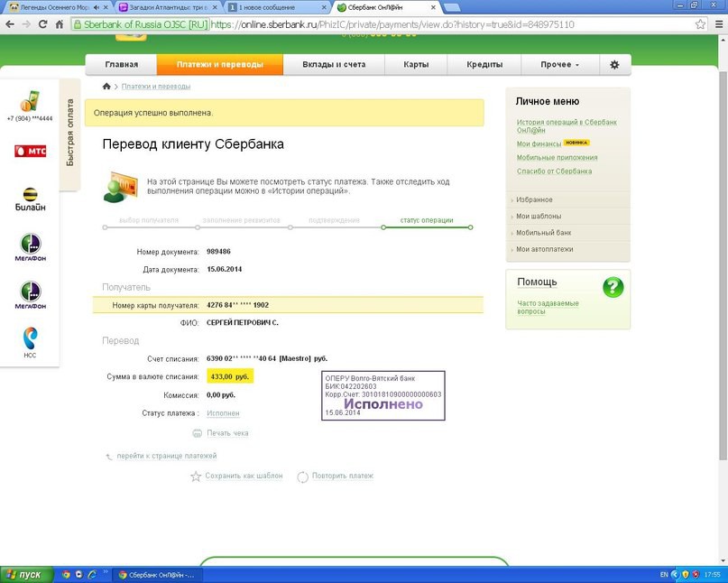Open the Вклады и счета tab
The width and height of the screenshot is (728, 583).
(334, 65)
